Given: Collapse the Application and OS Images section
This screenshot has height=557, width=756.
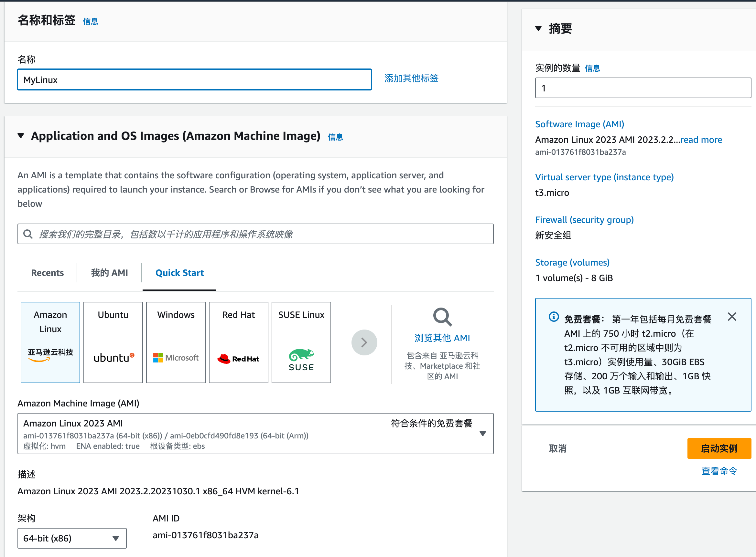Looking at the screenshot, I should 21,136.
